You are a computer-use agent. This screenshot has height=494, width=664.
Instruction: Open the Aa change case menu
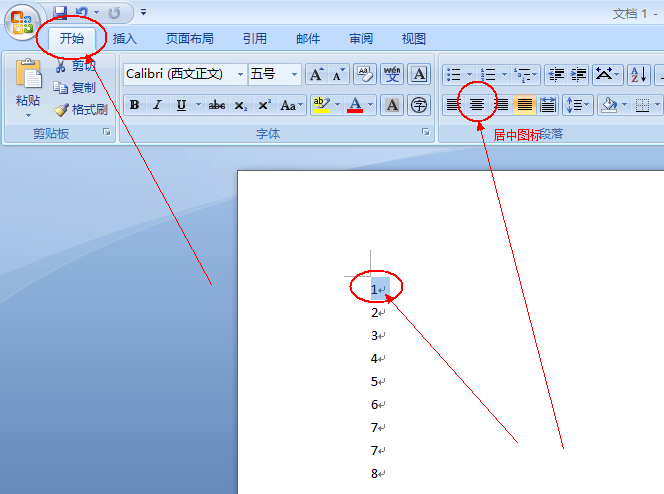[x=291, y=105]
